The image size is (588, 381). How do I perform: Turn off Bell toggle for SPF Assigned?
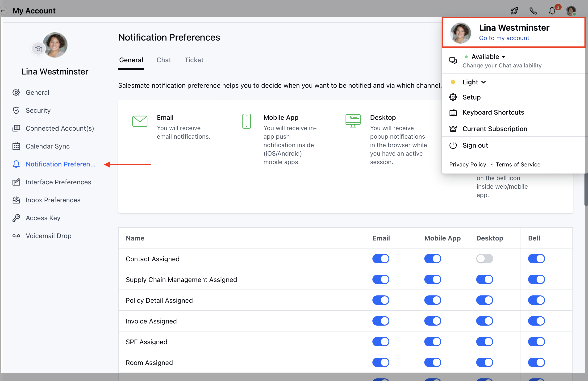pyautogui.click(x=536, y=342)
